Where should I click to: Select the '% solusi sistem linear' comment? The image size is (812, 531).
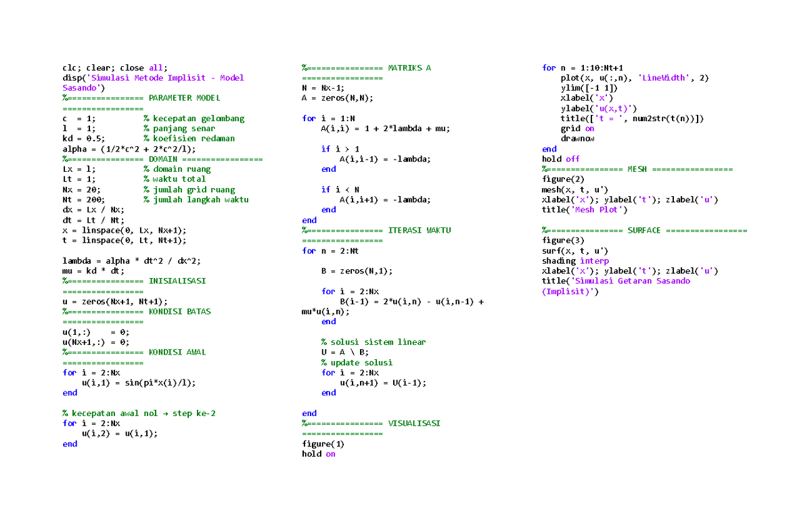coord(374,342)
